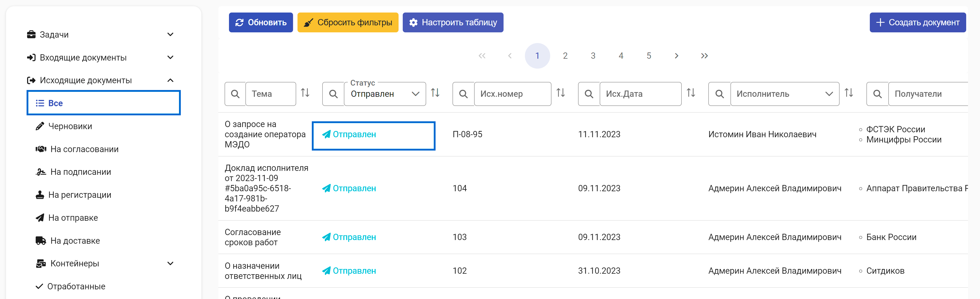The height and width of the screenshot is (299, 980).
Task: Go to the next page arrow
Action: pos(677,56)
